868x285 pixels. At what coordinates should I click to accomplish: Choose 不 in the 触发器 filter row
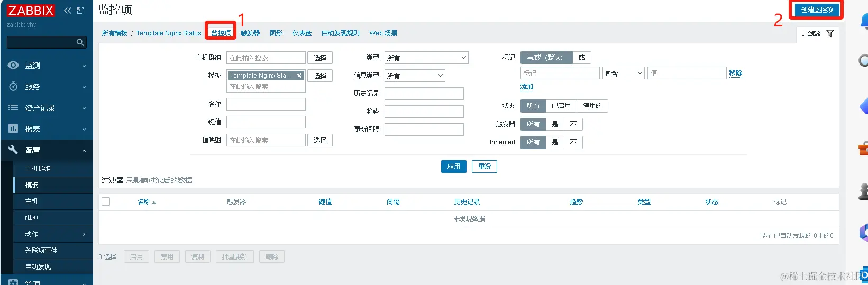coord(573,124)
